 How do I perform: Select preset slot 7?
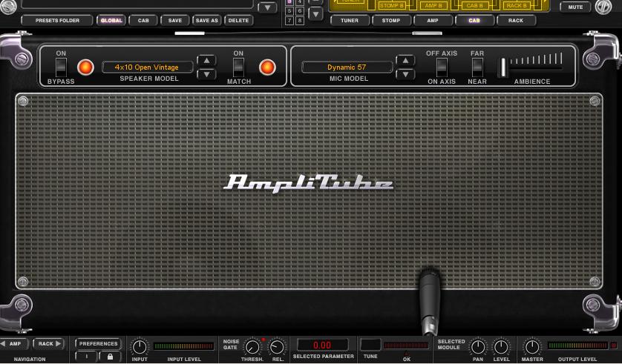tap(289, 20)
